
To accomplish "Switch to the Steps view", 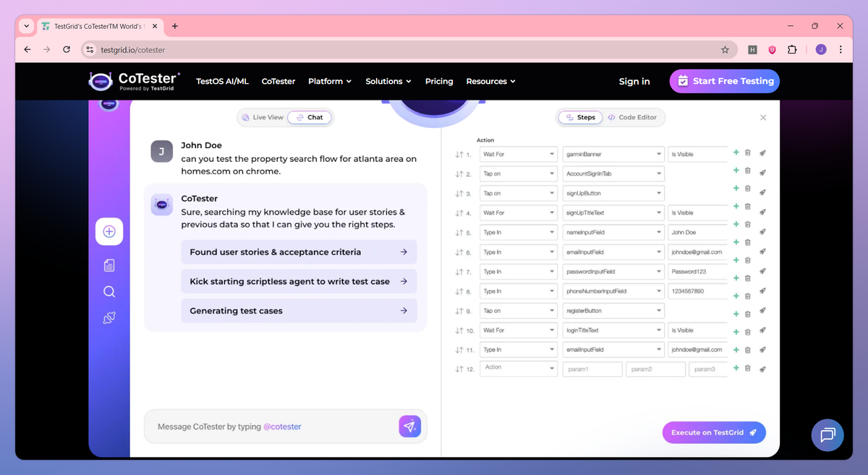I will tap(580, 117).
